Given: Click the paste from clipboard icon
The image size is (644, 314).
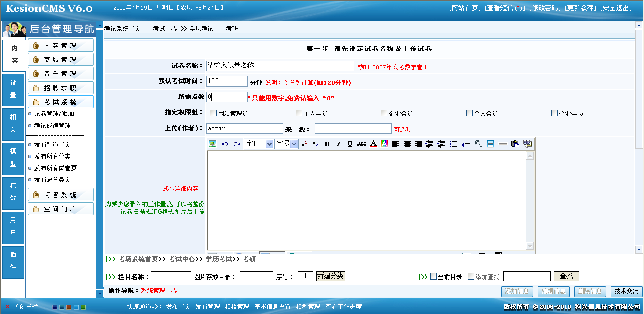Looking at the screenshot, I should pyautogui.click(x=515, y=144).
